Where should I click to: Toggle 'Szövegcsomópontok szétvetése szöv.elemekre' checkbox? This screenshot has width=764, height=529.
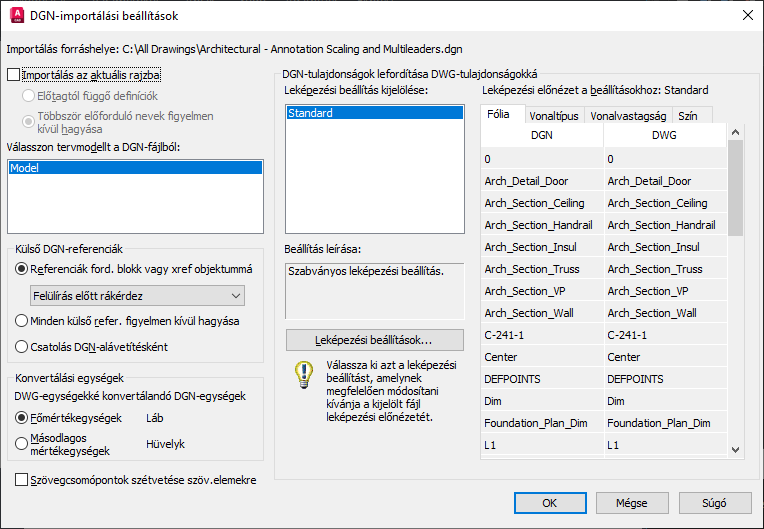[21, 480]
